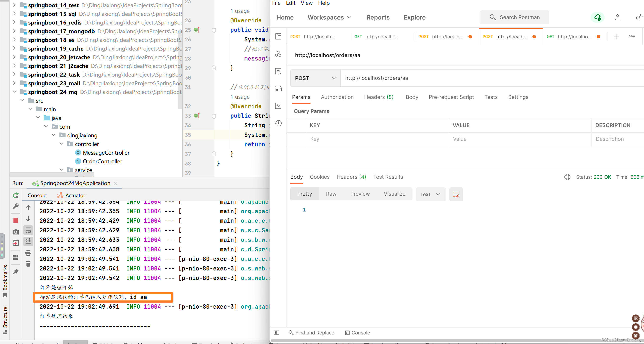Collapse the service package
The width and height of the screenshot is (644, 344).
coord(61,170)
